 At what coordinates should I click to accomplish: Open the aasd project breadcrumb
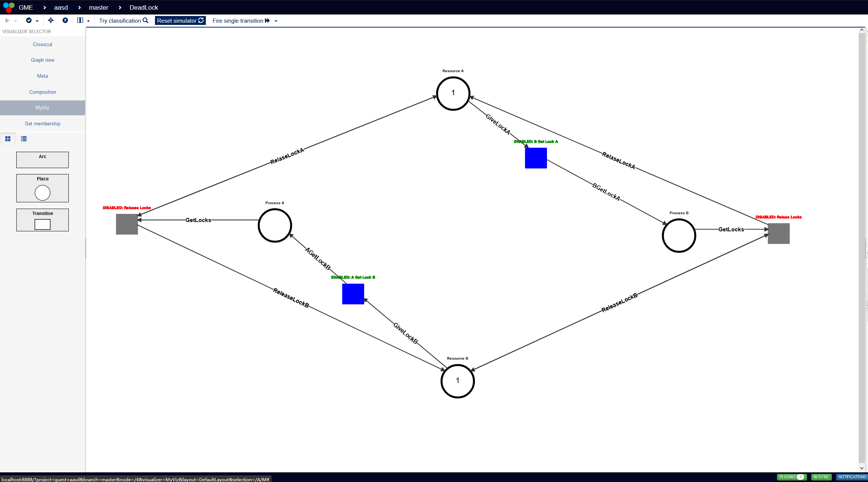61,7
